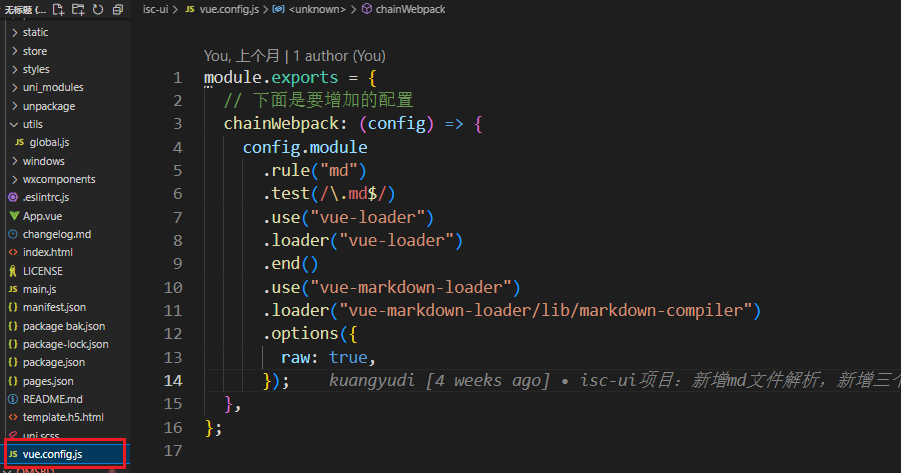This screenshot has height=473, width=901.
Task: Expand the static folder
Action: pos(35,33)
